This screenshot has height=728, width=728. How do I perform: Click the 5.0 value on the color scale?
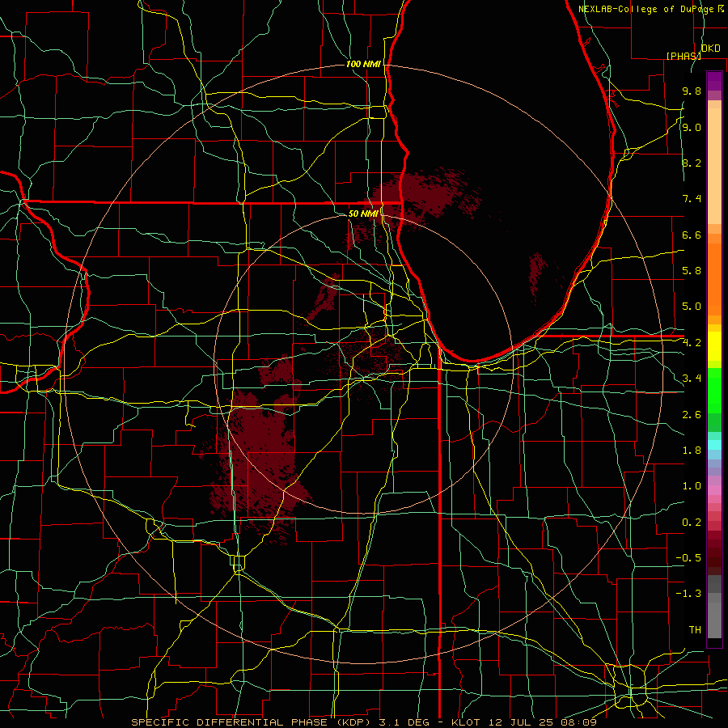(692, 307)
